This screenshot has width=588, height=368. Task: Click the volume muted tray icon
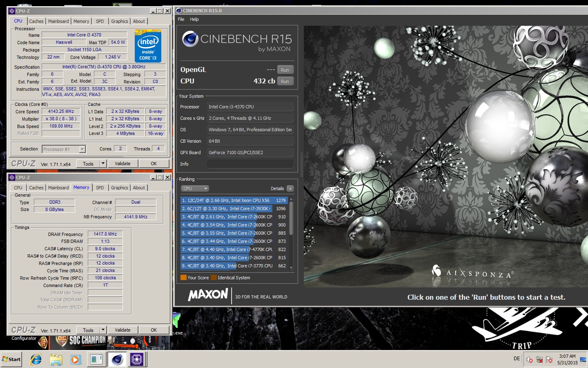[530, 360]
